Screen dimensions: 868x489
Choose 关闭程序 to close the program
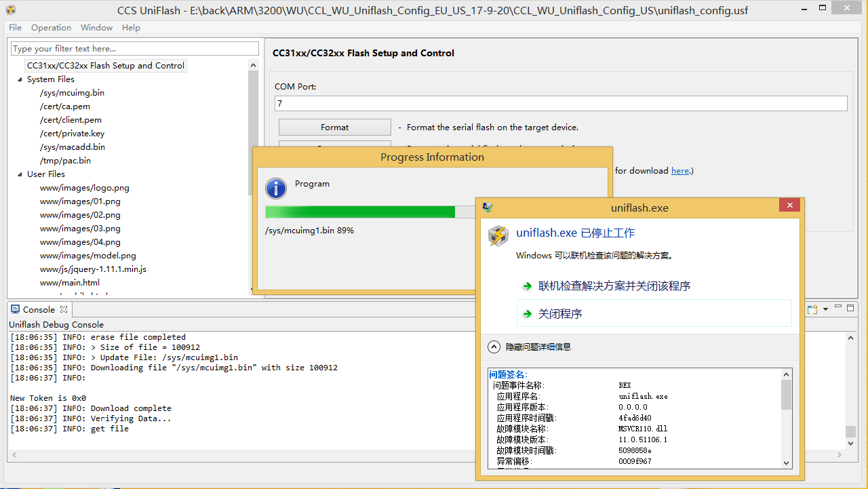click(x=654, y=313)
